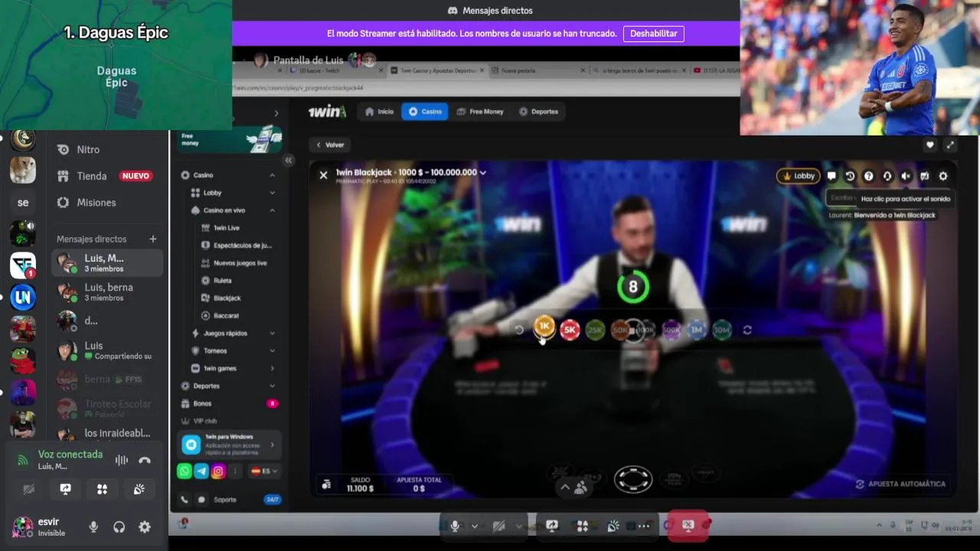Select the 25K betting chip
Viewport: 980px width, 551px height.
(595, 330)
